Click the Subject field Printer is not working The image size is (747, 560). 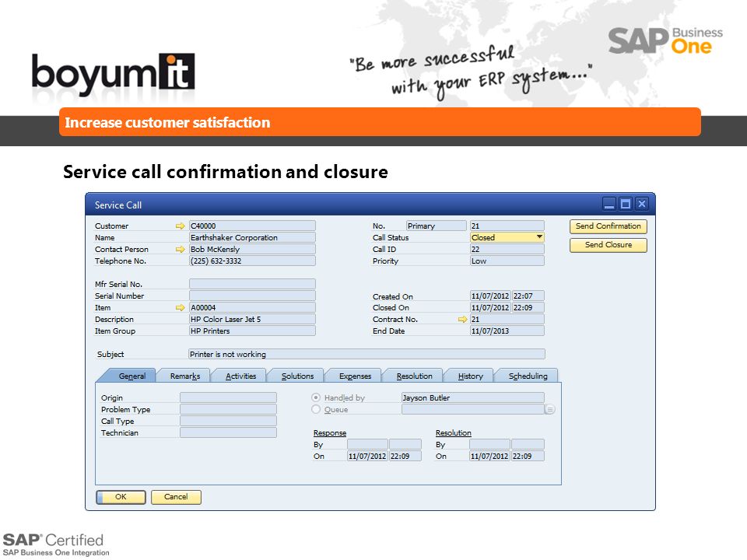[366, 354]
